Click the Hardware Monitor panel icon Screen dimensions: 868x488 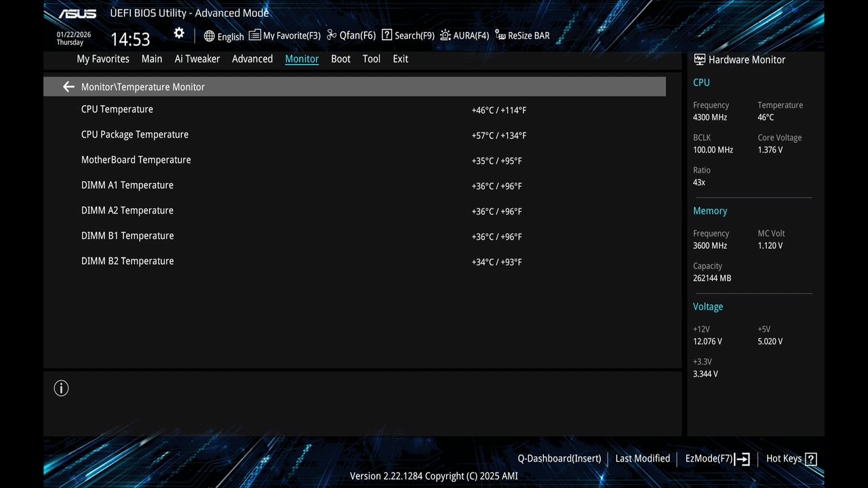pyautogui.click(x=698, y=60)
